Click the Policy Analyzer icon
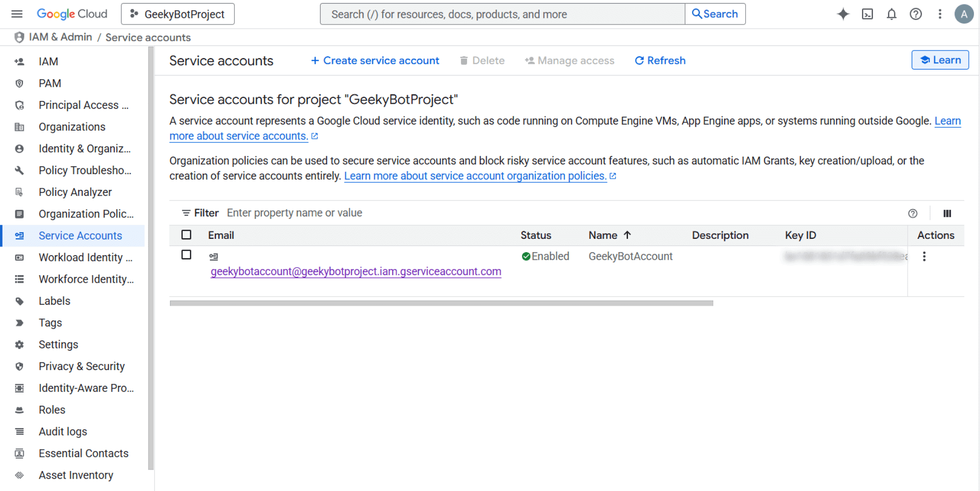This screenshot has height=491, width=980. tap(19, 192)
